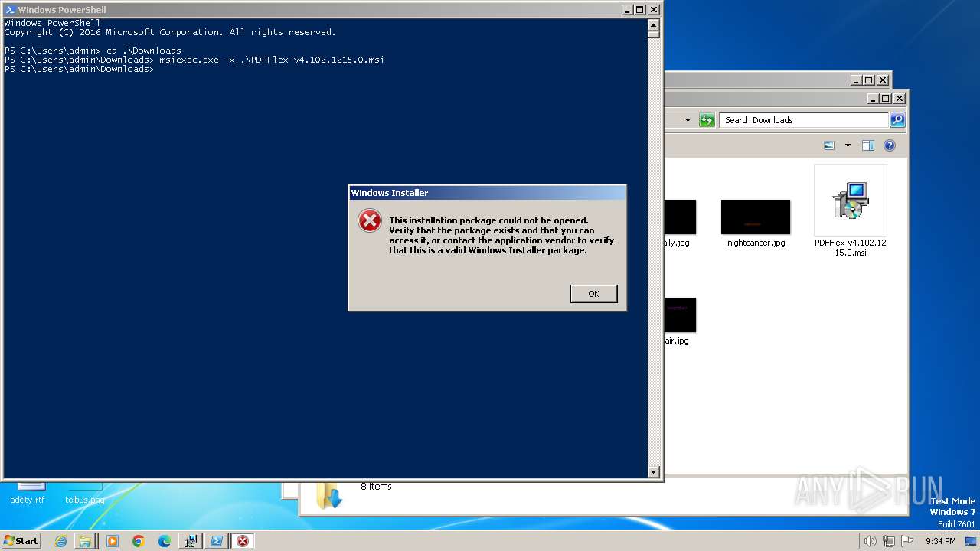This screenshot has height=551, width=980.
Task: Select the PDFFlex-v4.102.1215.0.msi file icon
Action: [x=850, y=201]
